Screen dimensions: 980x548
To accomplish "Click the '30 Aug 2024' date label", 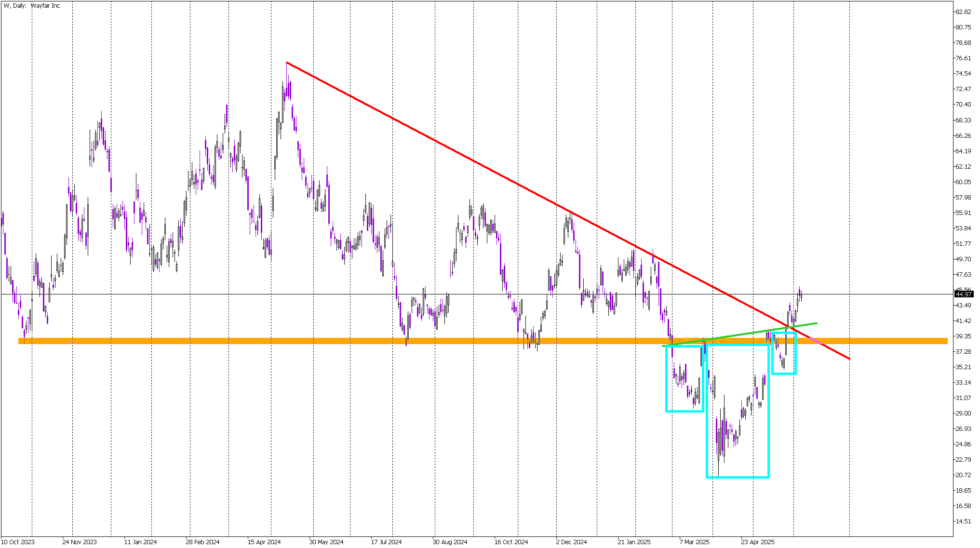I will pyautogui.click(x=450, y=542).
